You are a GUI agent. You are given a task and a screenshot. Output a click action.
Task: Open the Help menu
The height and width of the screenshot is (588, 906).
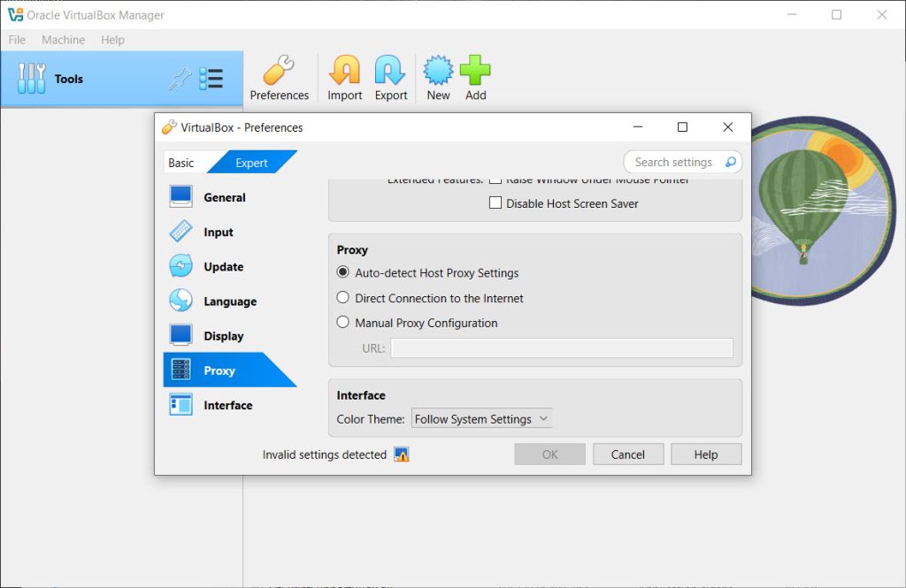(112, 40)
